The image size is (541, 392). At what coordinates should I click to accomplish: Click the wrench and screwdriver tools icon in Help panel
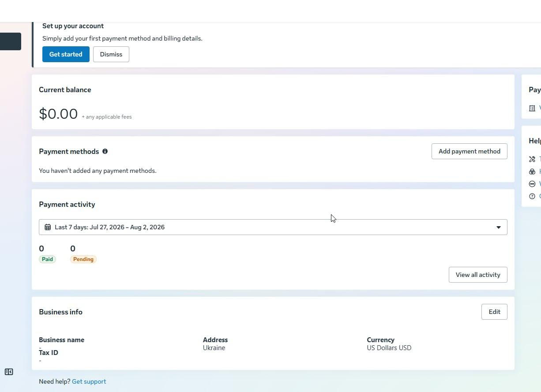tap(532, 159)
